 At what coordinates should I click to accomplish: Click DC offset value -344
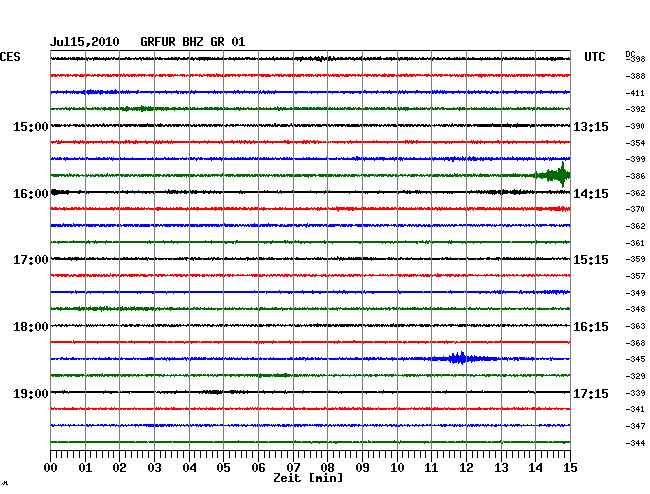[x=635, y=443]
